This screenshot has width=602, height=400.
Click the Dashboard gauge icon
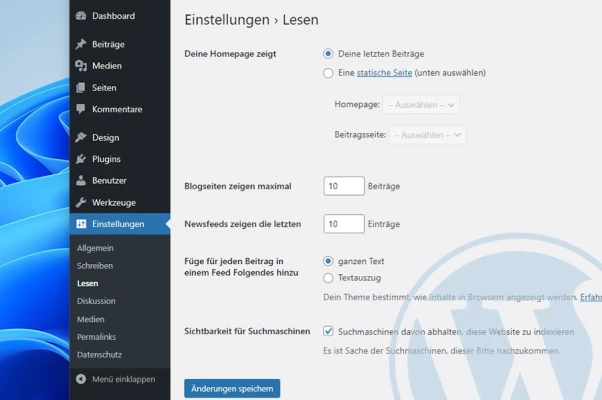pyautogui.click(x=81, y=16)
